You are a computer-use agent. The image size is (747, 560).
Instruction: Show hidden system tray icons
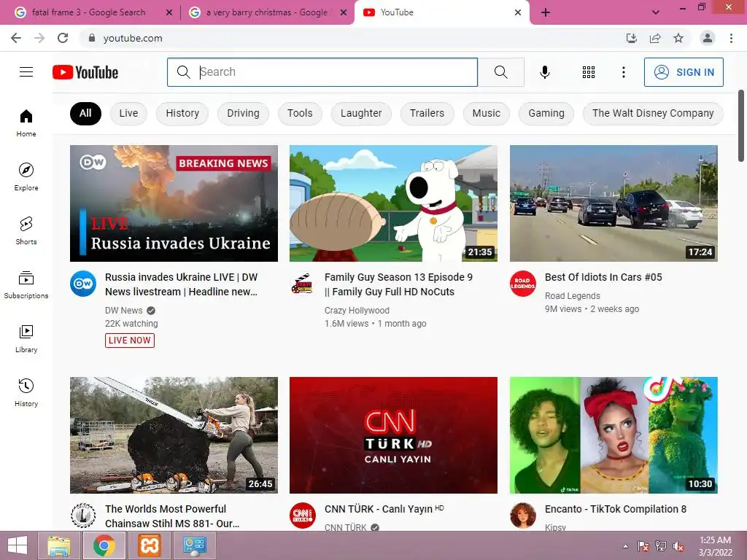[625, 546]
